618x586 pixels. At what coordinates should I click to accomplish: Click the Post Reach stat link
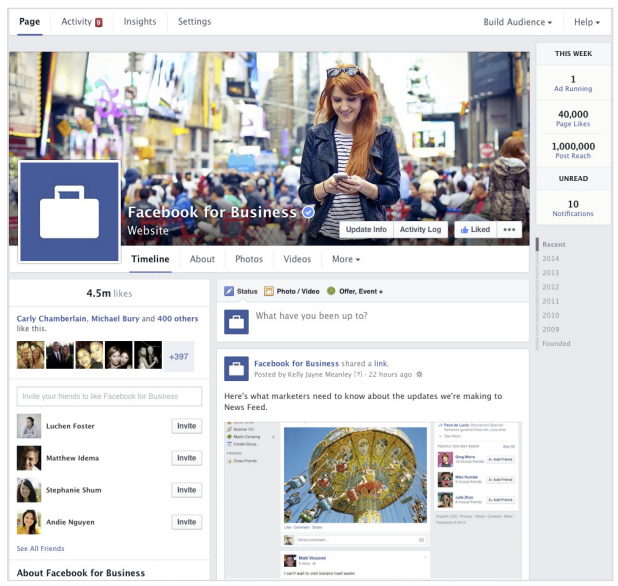[573, 156]
